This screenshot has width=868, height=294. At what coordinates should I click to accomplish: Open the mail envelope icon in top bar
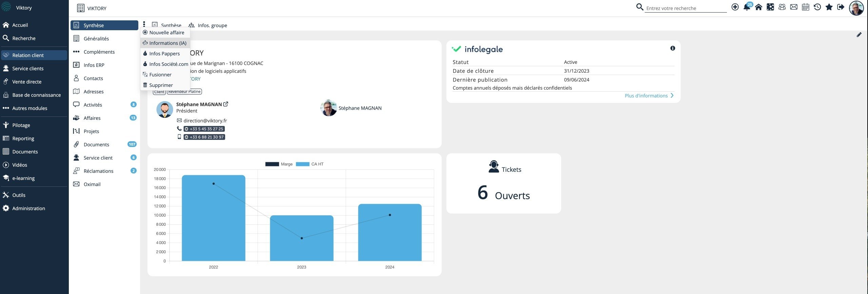pos(794,7)
